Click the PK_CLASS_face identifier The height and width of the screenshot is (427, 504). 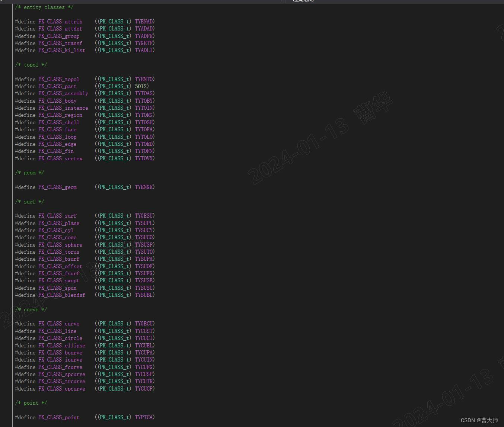point(57,129)
